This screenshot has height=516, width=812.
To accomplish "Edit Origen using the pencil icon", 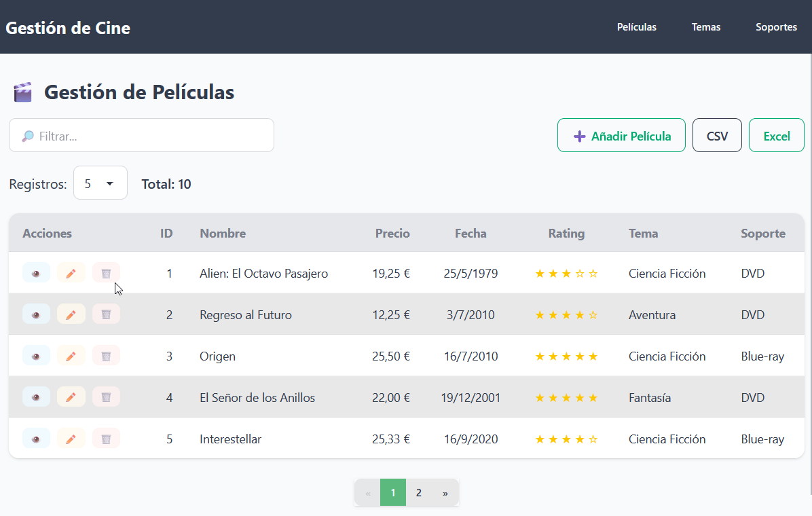I will pyautogui.click(x=71, y=356).
